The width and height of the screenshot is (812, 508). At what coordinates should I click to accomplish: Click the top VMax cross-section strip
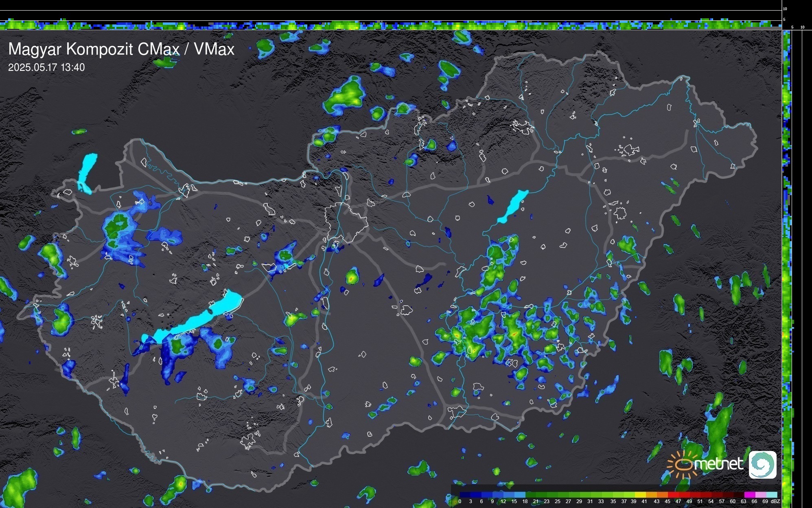pos(391,25)
